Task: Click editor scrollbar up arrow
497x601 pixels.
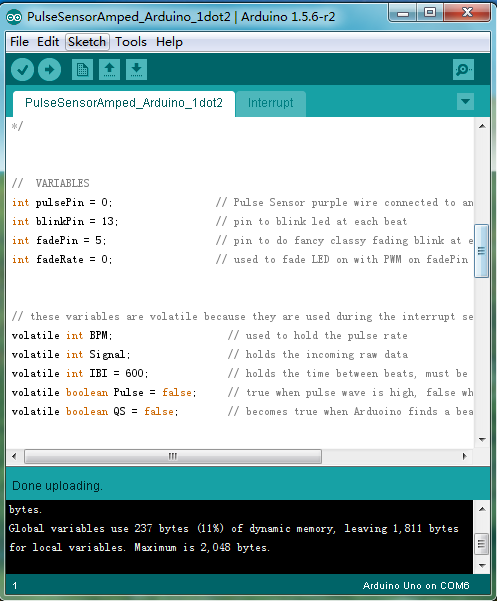Action: click(x=482, y=126)
